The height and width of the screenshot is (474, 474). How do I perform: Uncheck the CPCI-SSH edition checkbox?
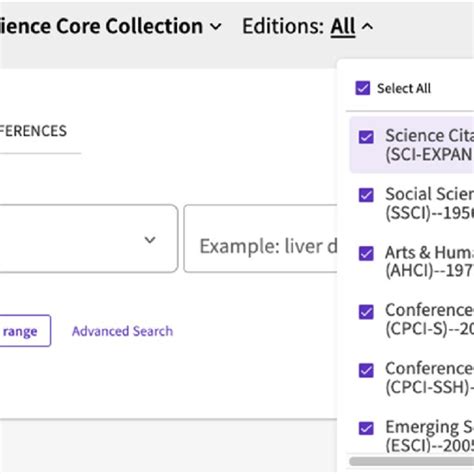pyautogui.click(x=366, y=370)
